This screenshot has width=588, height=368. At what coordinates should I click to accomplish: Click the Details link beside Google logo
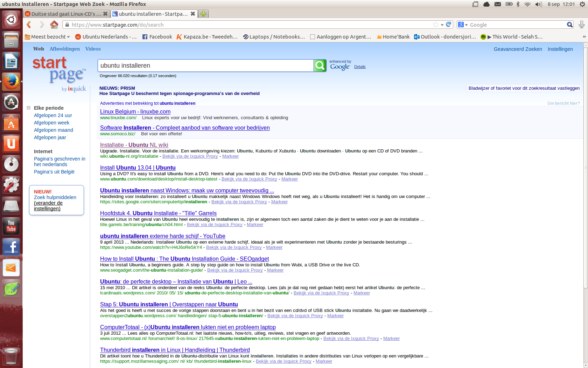[360, 67]
